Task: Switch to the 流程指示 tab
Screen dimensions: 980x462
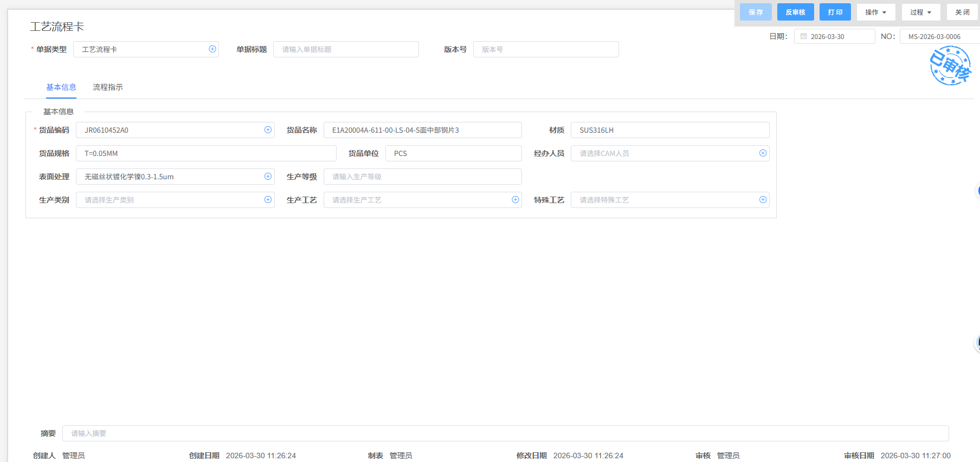Action: click(x=107, y=87)
